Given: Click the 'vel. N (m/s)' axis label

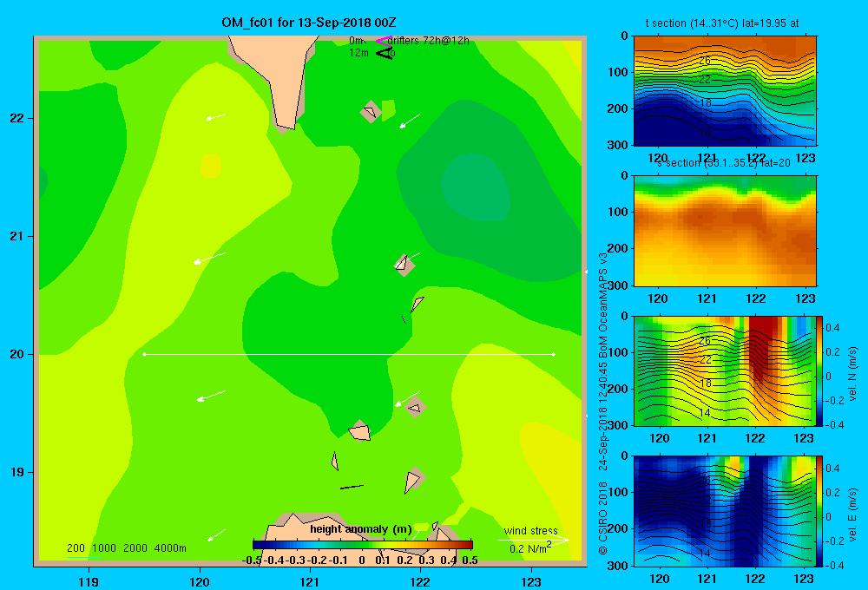Looking at the screenshot, I should pos(853,374).
